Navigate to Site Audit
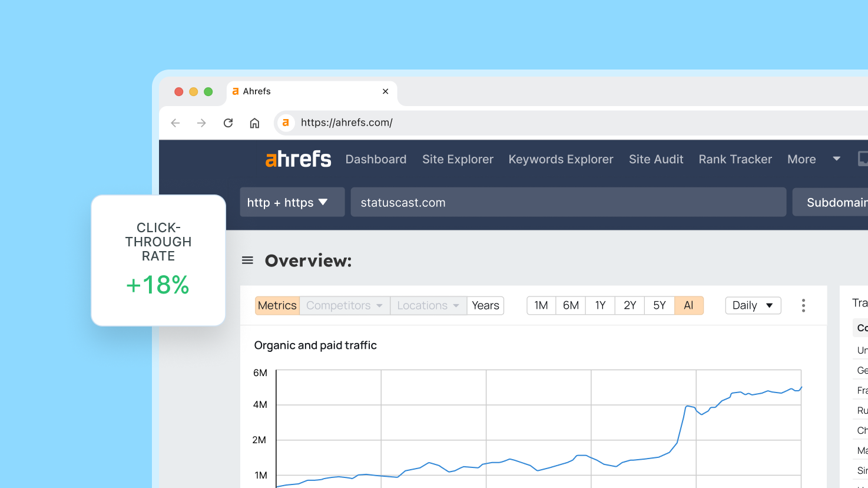 point(656,159)
